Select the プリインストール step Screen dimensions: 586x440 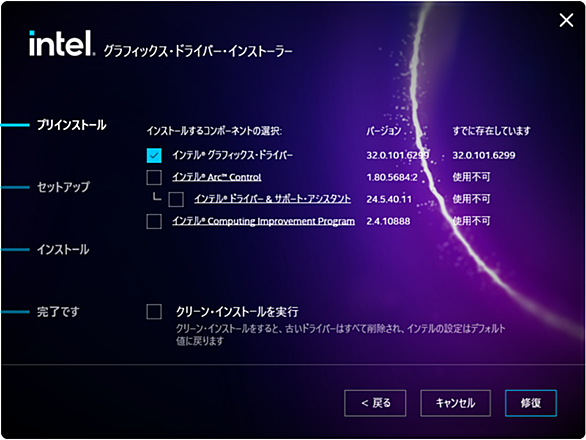point(71,125)
